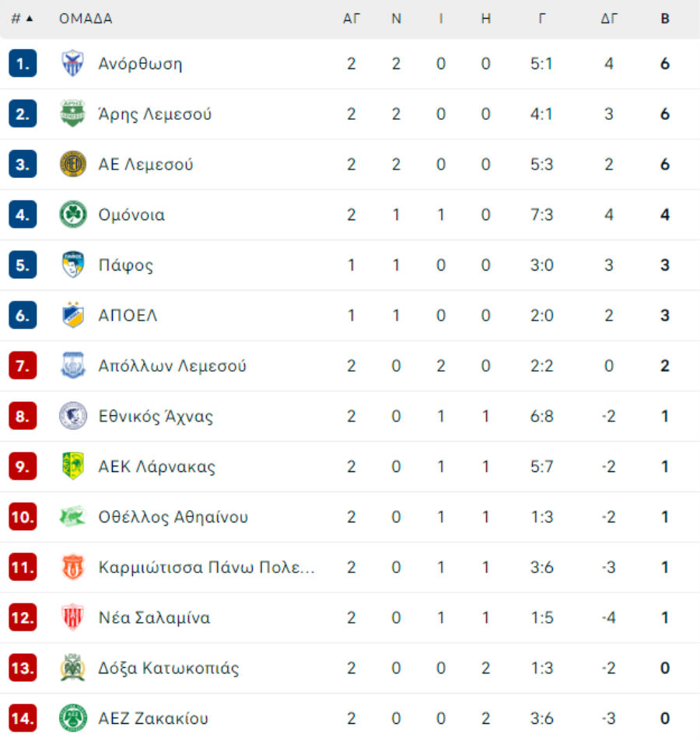Sort standings by the Β points column
The width and height of the screenshot is (700, 741).
[664, 19]
